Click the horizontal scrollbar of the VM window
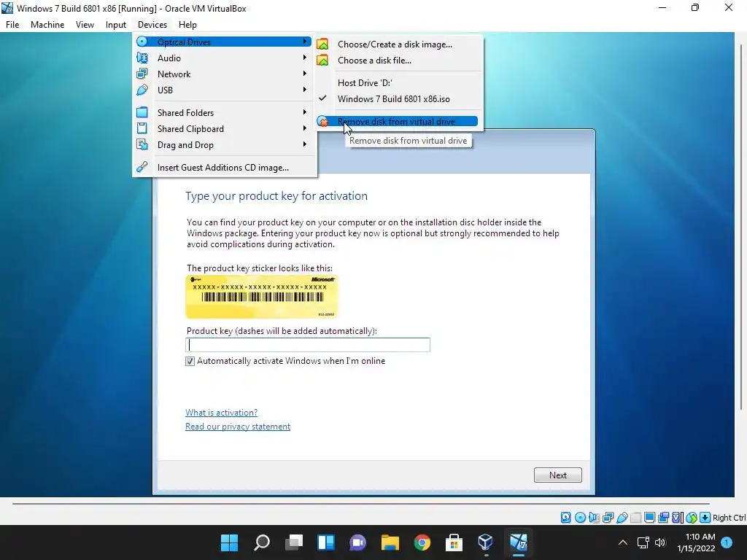 tap(360, 503)
